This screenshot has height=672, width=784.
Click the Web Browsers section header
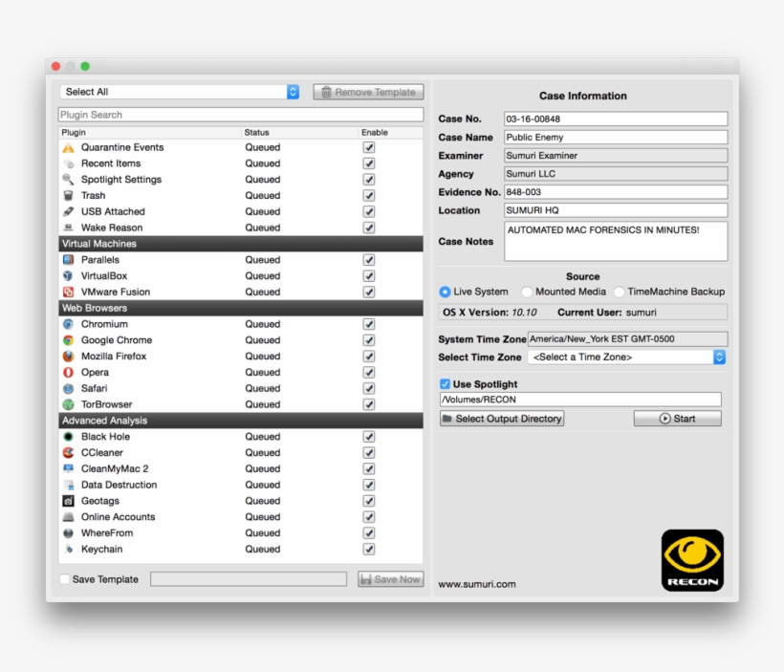241,308
